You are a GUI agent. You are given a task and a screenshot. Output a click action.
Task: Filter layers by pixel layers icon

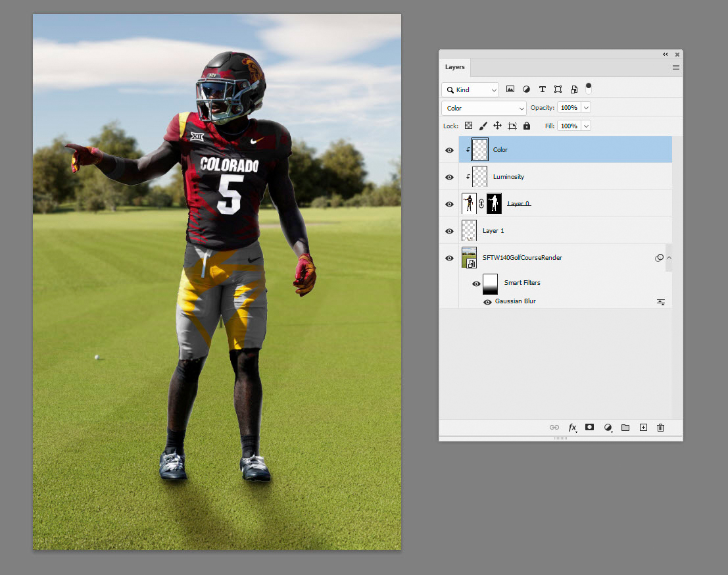tap(510, 89)
